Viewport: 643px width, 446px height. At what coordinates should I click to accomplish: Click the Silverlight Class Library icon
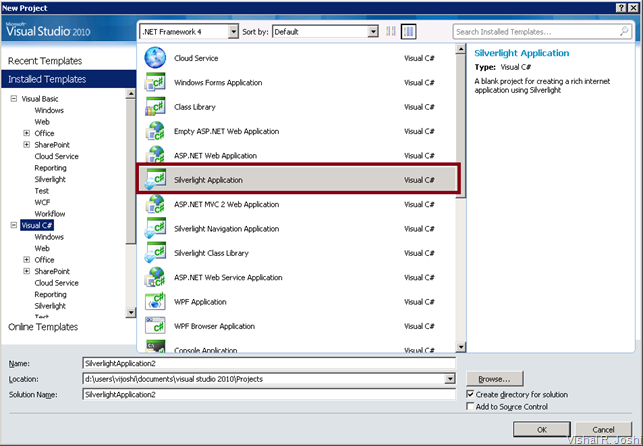click(155, 253)
